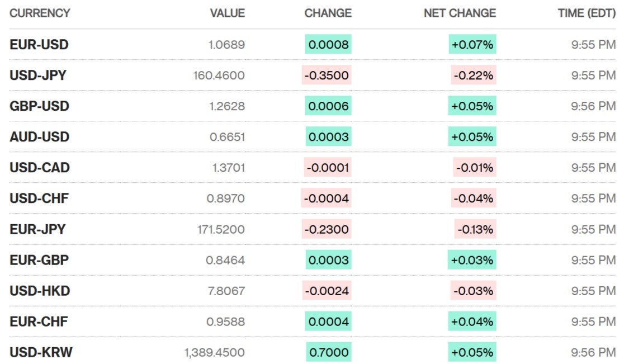Sort by the VALUE column header
This screenshot has width=624, height=364.
[x=227, y=13]
